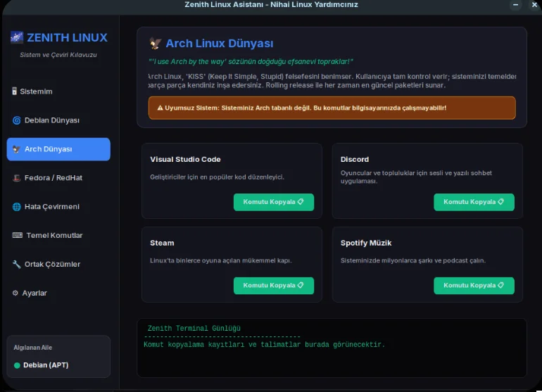Copy the Spotify Müzik install command
The width and height of the screenshot is (542, 392).
pyautogui.click(x=474, y=286)
